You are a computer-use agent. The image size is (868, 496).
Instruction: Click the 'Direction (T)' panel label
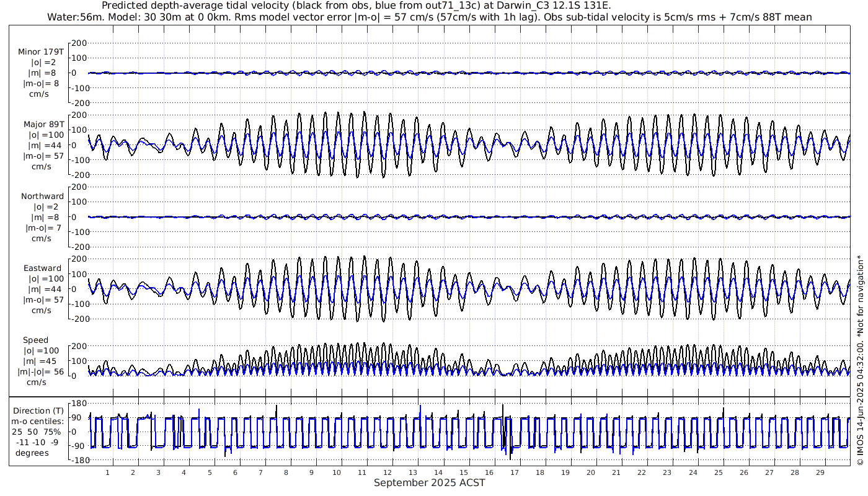point(38,410)
